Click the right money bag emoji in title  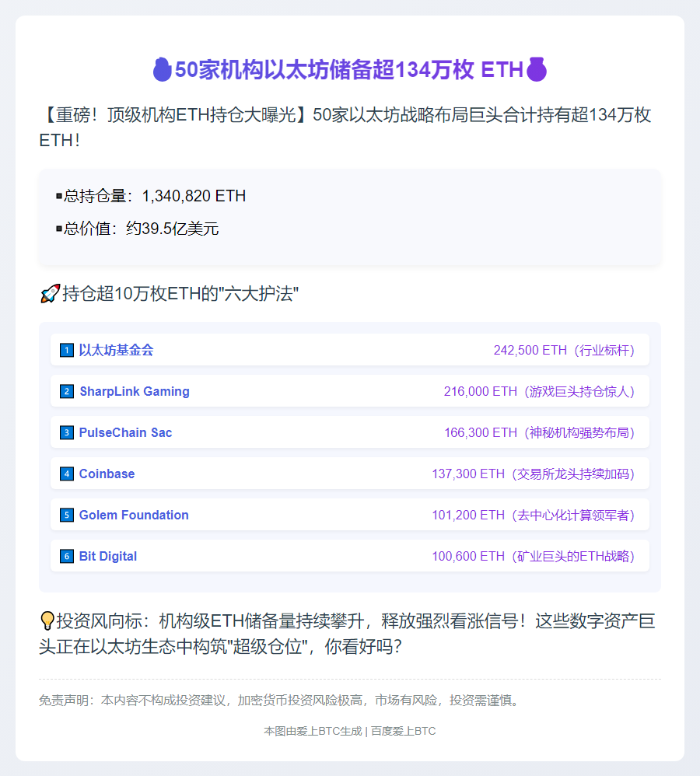pos(537,69)
